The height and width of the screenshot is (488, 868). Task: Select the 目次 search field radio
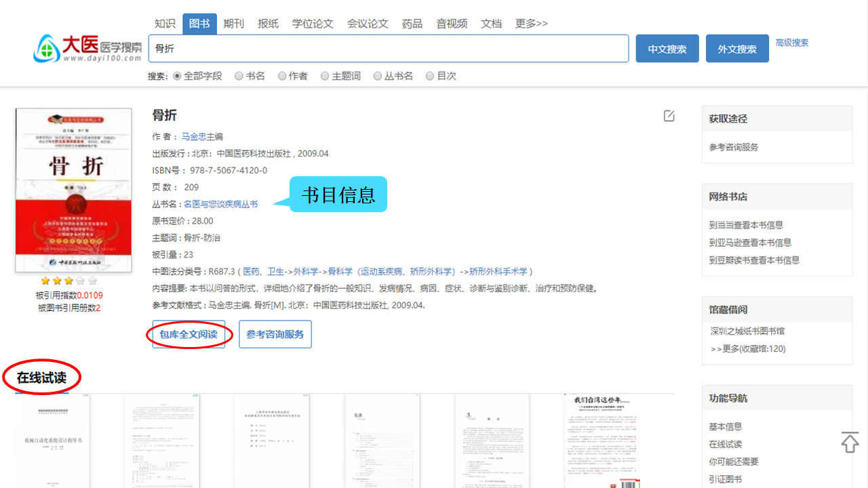tap(430, 76)
